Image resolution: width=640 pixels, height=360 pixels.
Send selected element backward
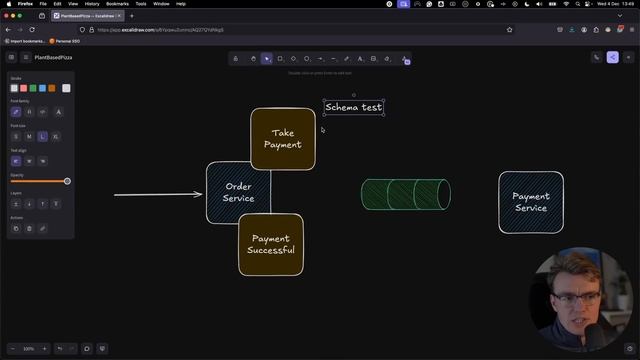tap(29, 204)
